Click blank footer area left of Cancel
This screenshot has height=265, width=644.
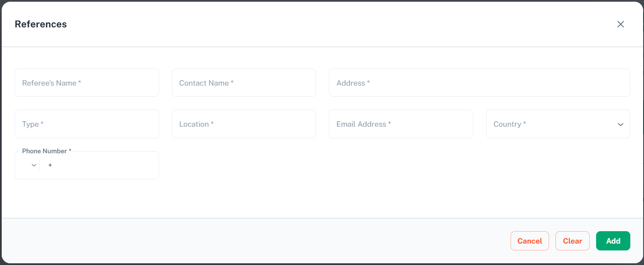point(257,241)
